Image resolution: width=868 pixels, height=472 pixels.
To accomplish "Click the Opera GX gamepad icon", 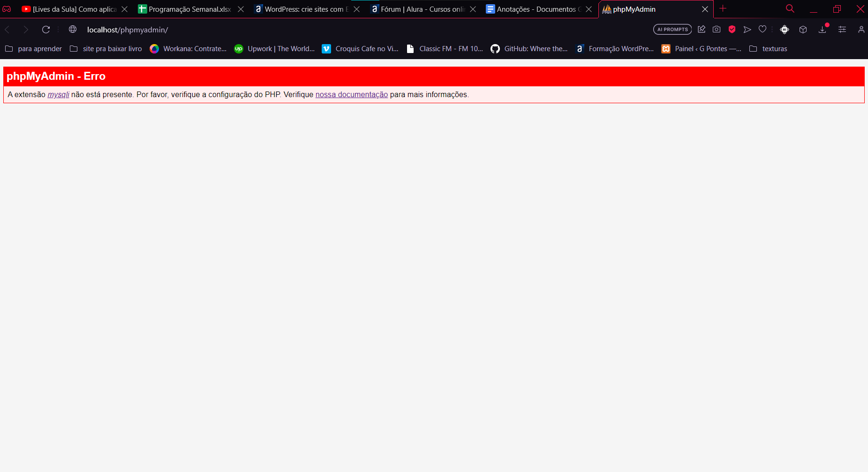I will (7, 9).
